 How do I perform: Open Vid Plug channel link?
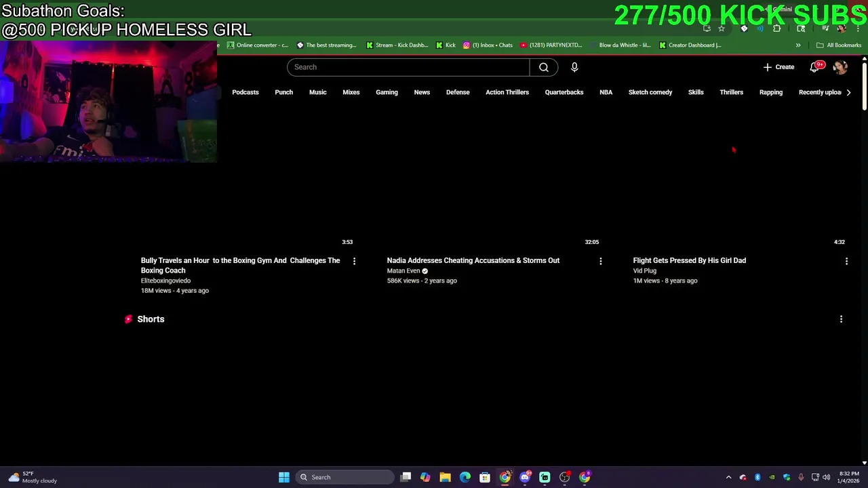[x=645, y=270]
